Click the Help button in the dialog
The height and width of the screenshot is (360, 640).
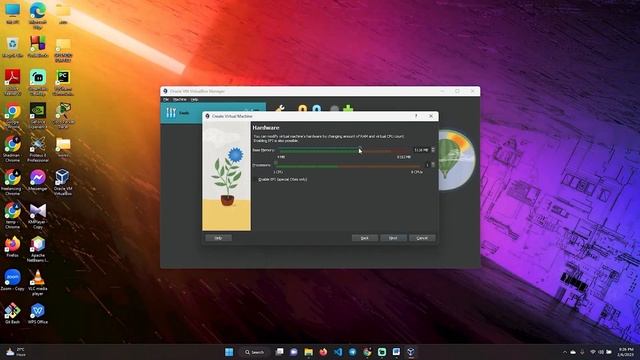click(x=218, y=238)
